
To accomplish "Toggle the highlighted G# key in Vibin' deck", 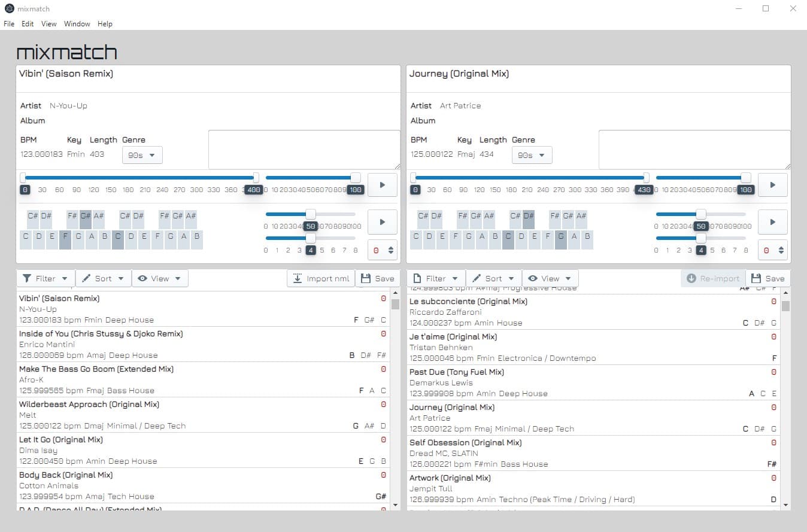I will [86, 220].
